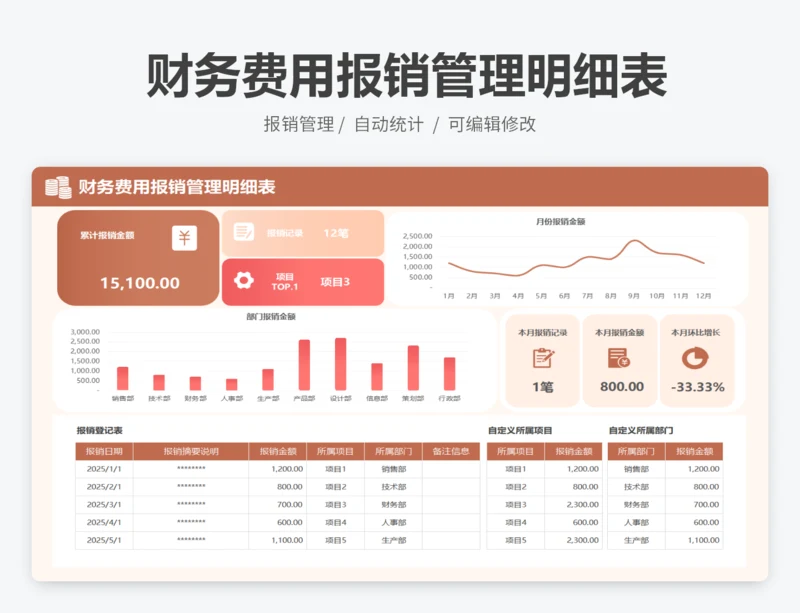Select the 2,300.00 amount beside 项目3 in 自定义所属项目
The width and height of the screenshot is (800, 613).
click(x=573, y=505)
